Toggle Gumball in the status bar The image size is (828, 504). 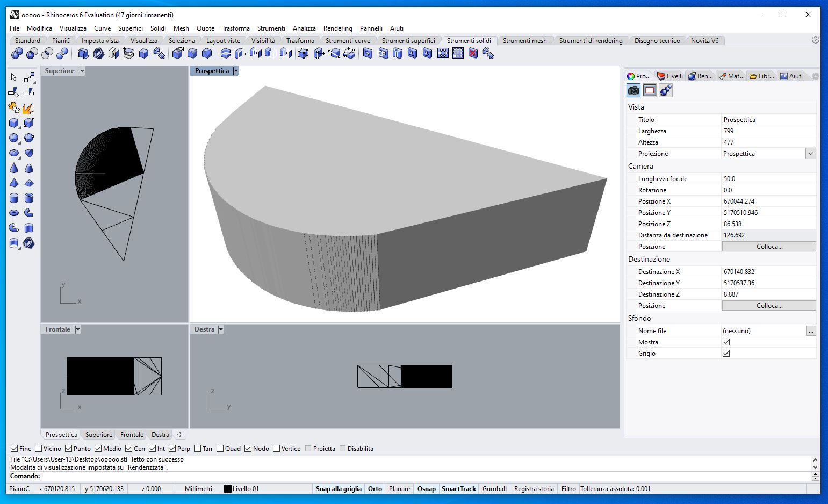pos(494,489)
